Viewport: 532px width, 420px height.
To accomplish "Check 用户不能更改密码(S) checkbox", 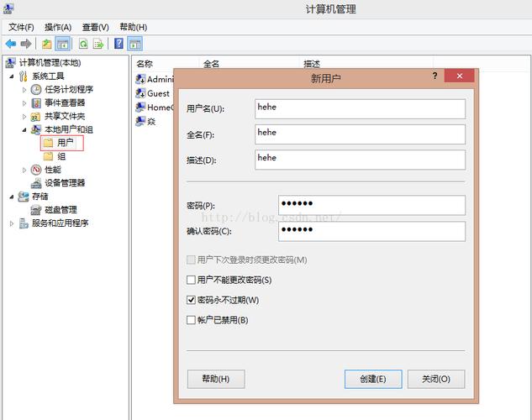I will (x=191, y=280).
